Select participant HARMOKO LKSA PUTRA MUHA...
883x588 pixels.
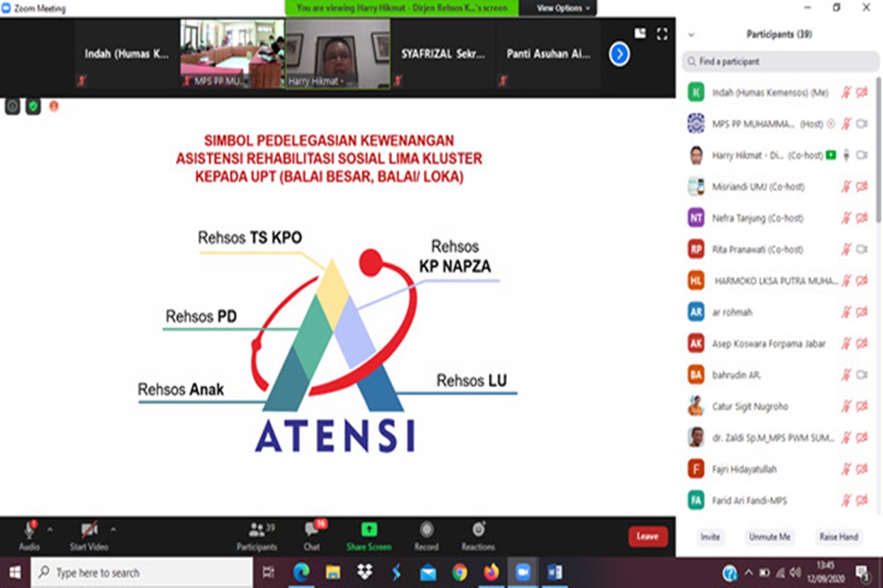[778, 281]
